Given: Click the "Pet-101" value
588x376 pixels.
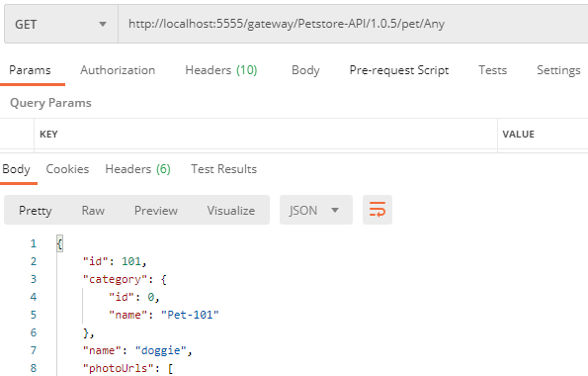Looking at the screenshot, I should point(190,315).
